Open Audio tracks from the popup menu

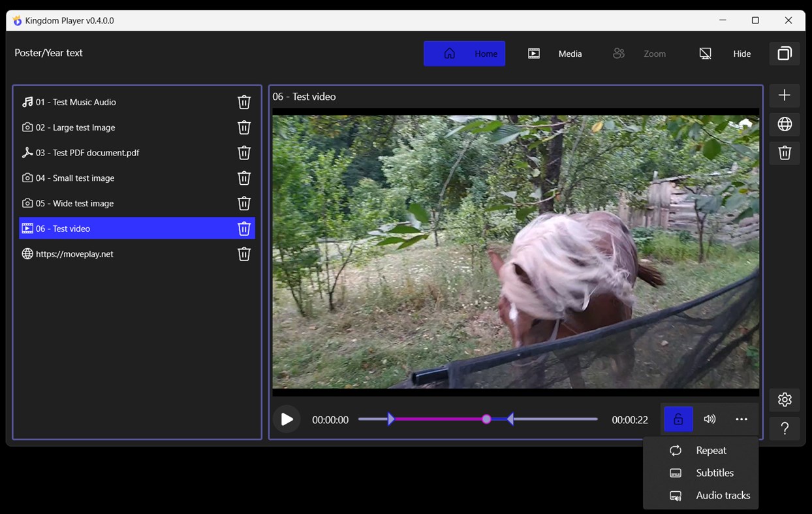[700, 495]
